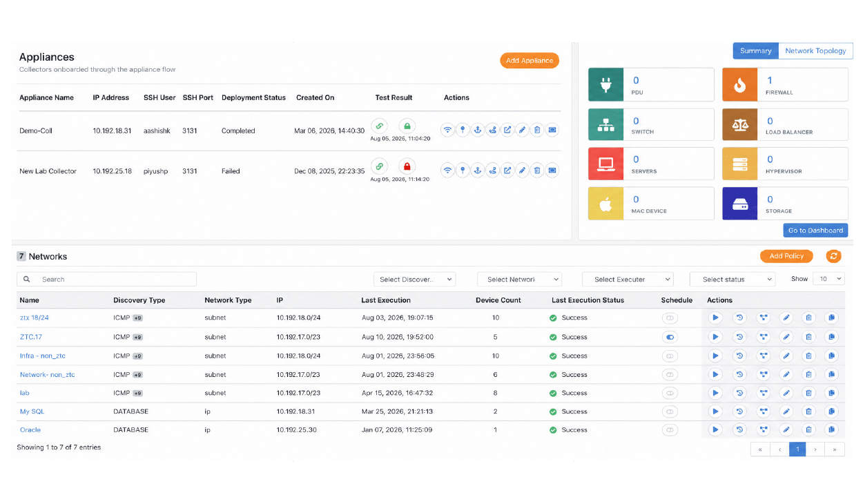This screenshot has height=504, width=863.
Task: Copy the My SQL network policy
Action: pos(831,411)
